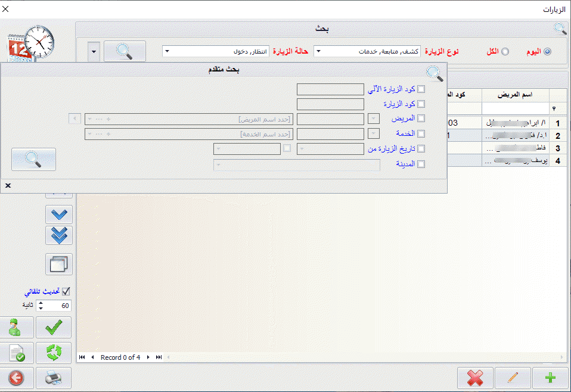The image size is (571, 392).
Task: Select table row number 1
Action: coord(558,123)
